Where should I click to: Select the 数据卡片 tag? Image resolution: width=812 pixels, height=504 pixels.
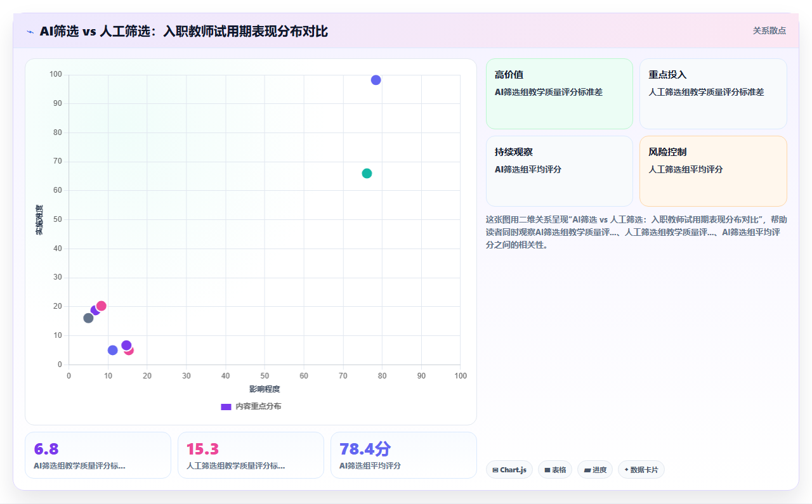pos(641,470)
